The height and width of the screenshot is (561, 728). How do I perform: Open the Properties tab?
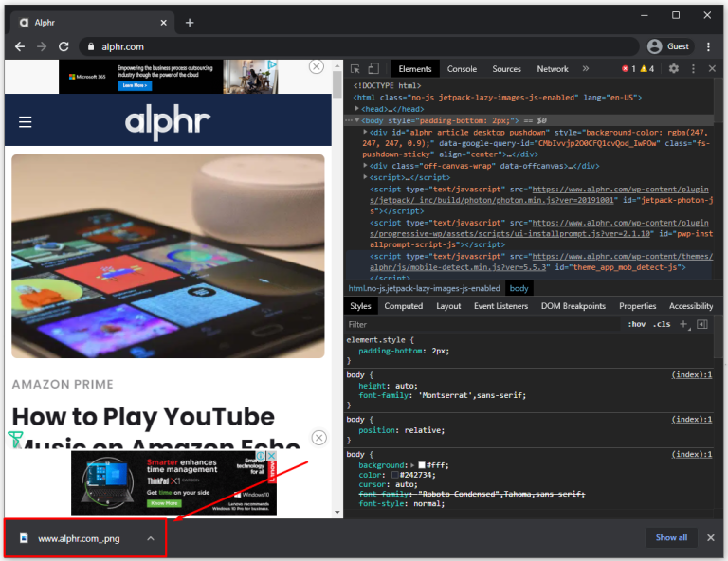tap(637, 306)
